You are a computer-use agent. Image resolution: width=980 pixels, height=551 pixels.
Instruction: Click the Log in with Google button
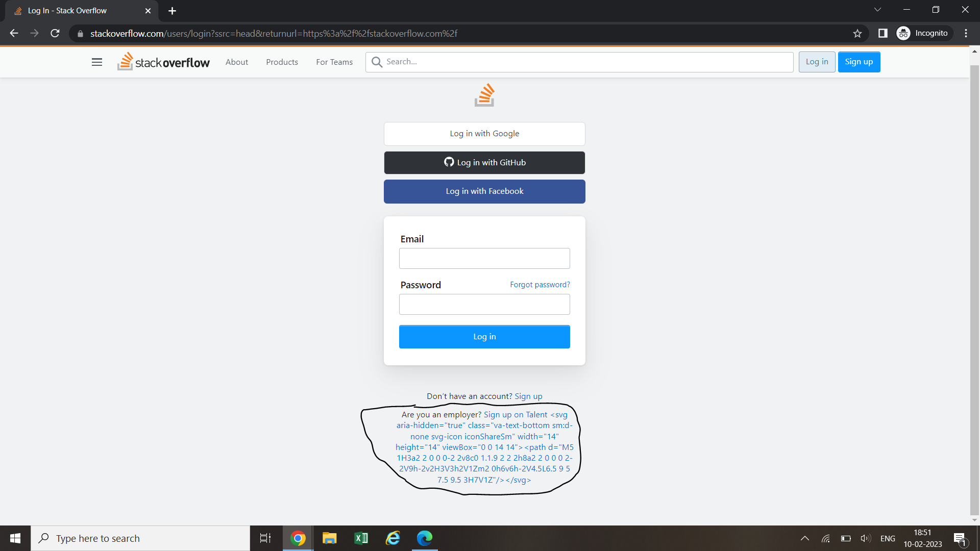click(484, 133)
